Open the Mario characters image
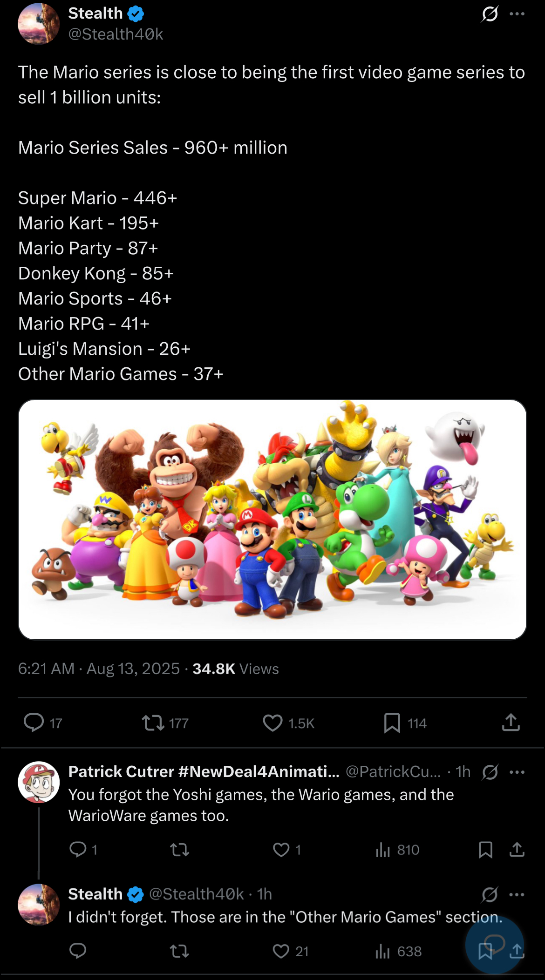 tap(272, 520)
